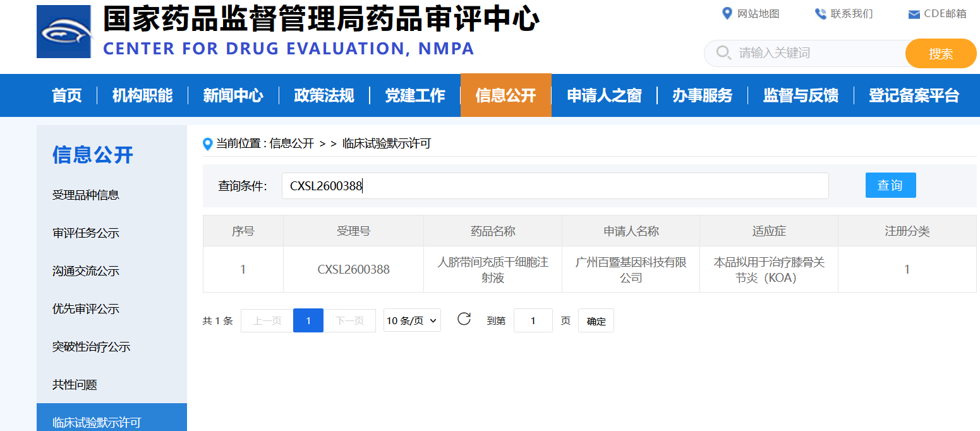Open the 政策法规 menu
This screenshot has width=980, height=431.
(324, 95)
